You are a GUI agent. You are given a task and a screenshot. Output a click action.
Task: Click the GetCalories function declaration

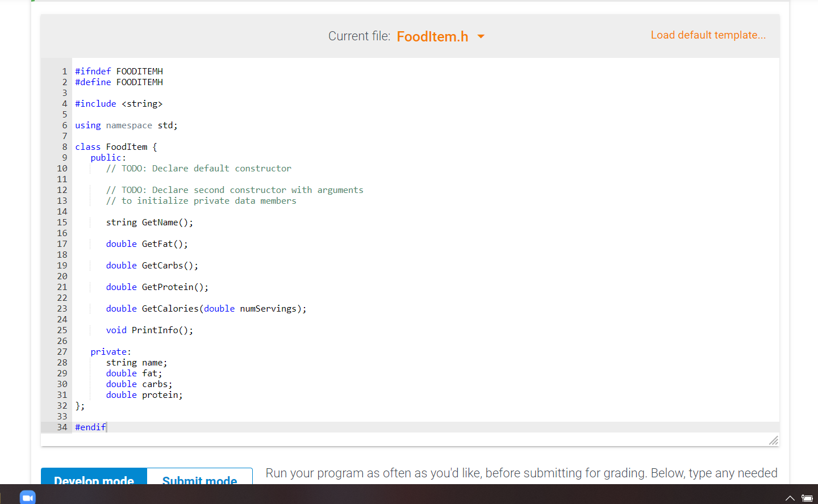point(206,308)
